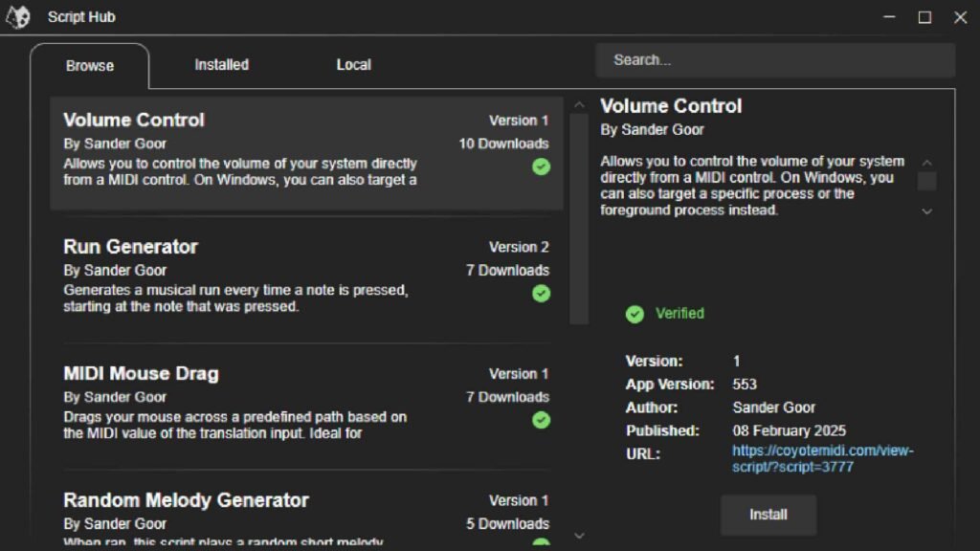Click the App Version value '553'
The width and height of the screenshot is (980, 551).
[745, 385]
